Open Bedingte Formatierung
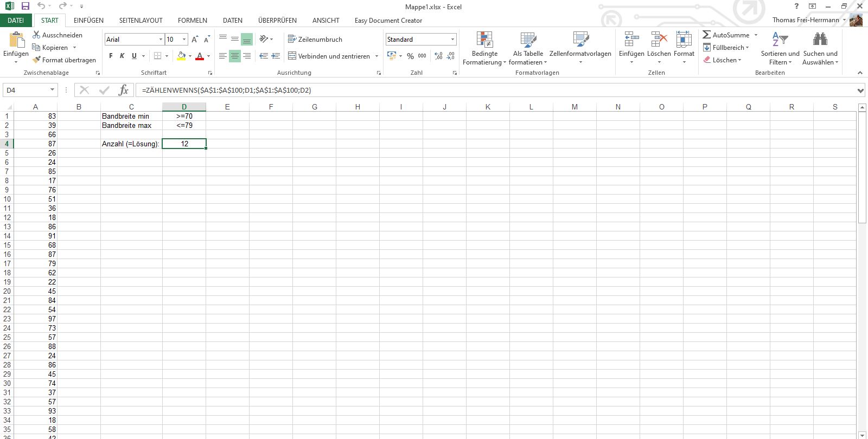This screenshot has height=439, width=868. [484, 49]
